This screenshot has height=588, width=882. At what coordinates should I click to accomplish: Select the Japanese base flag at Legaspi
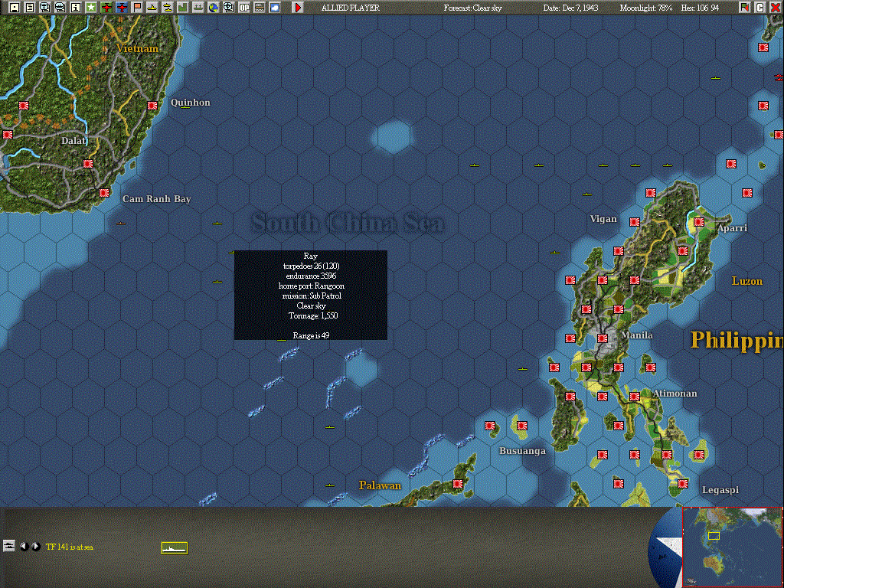click(x=682, y=483)
